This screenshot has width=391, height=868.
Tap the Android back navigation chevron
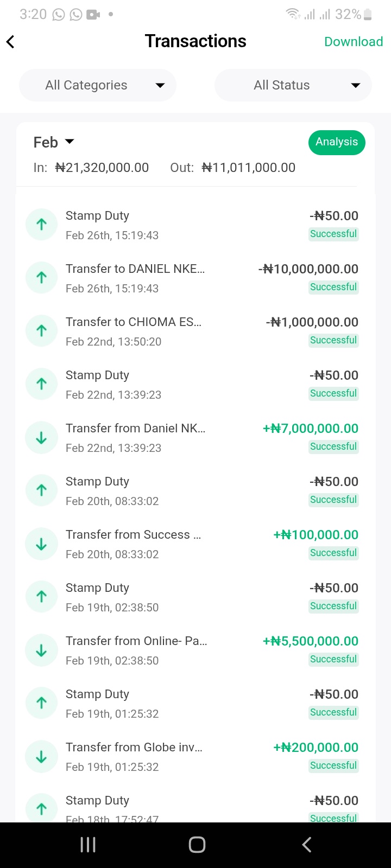tap(307, 845)
